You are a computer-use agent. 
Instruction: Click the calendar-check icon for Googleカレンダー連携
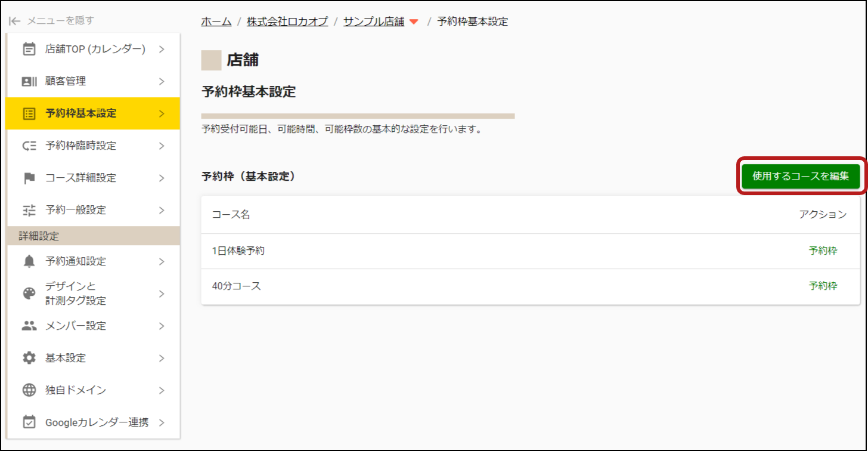coord(29,422)
